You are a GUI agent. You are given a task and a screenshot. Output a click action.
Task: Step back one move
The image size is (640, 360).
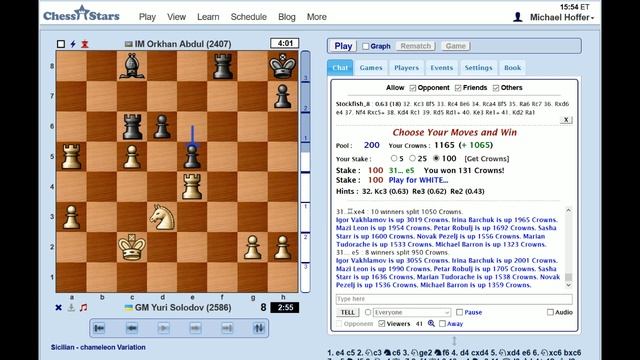point(131,328)
